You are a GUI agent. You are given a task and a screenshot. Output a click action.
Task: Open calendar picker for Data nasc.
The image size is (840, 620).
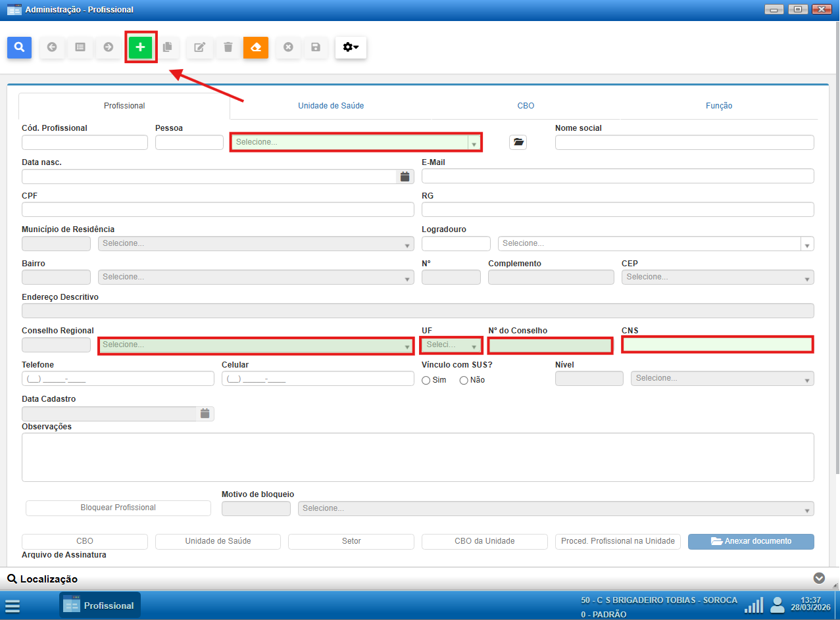coord(405,176)
